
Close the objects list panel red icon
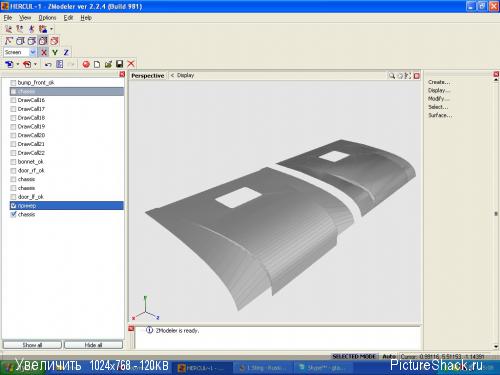point(122,74)
